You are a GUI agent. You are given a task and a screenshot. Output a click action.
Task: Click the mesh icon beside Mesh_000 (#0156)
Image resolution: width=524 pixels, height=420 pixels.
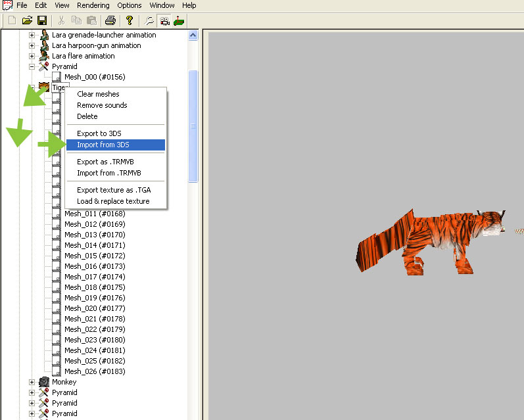pyautogui.click(x=56, y=77)
